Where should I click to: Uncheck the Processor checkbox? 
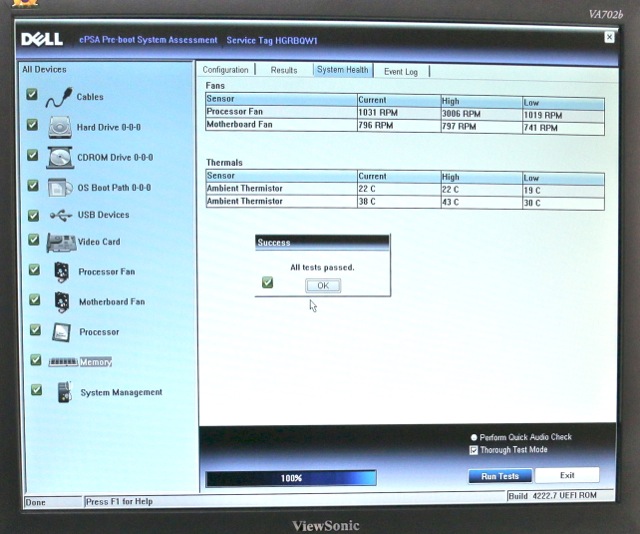[36, 329]
